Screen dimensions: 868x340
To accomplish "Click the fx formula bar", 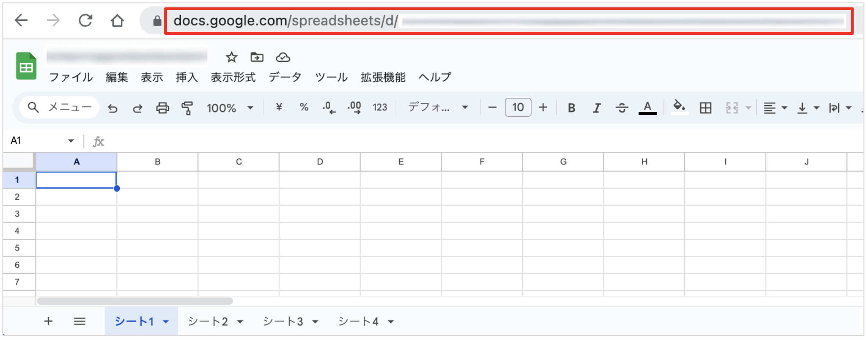I will point(478,141).
